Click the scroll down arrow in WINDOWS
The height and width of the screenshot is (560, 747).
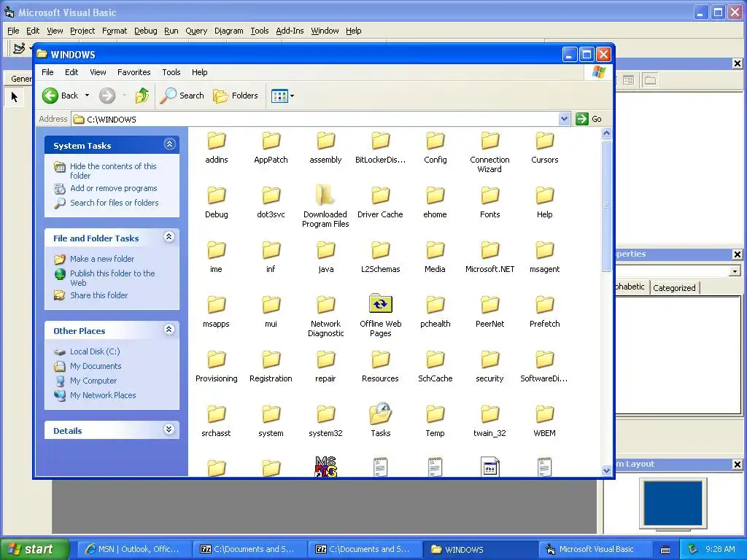pyautogui.click(x=606, y=470)
